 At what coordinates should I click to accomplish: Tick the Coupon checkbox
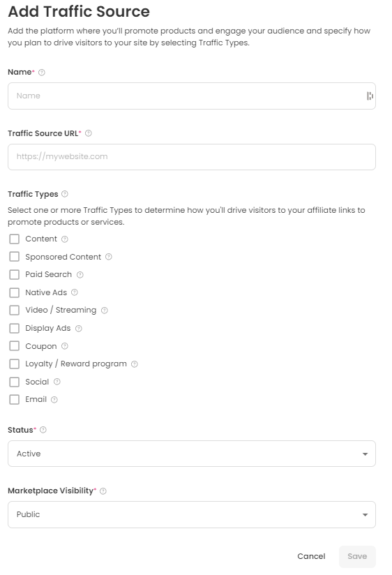(x=15, y=346)
